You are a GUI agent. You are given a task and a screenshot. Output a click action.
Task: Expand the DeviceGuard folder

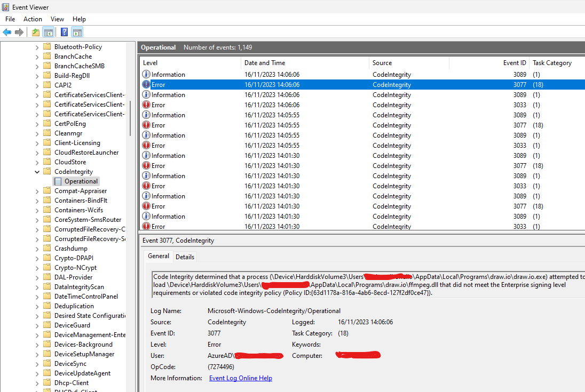click(x=36, y=325)
